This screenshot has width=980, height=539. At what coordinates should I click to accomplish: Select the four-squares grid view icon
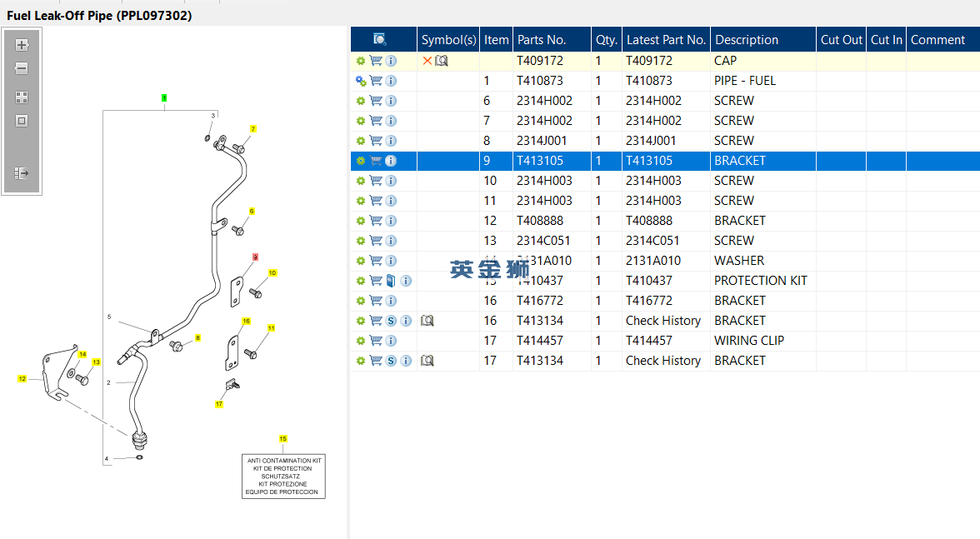point(22,97)
